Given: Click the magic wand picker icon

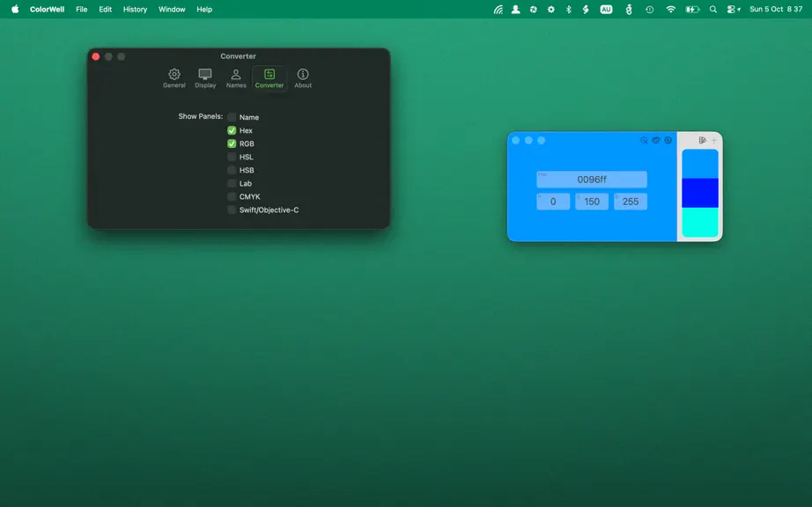Looking at the screenshot, I should pyautogui.click(x=644, y=140).
